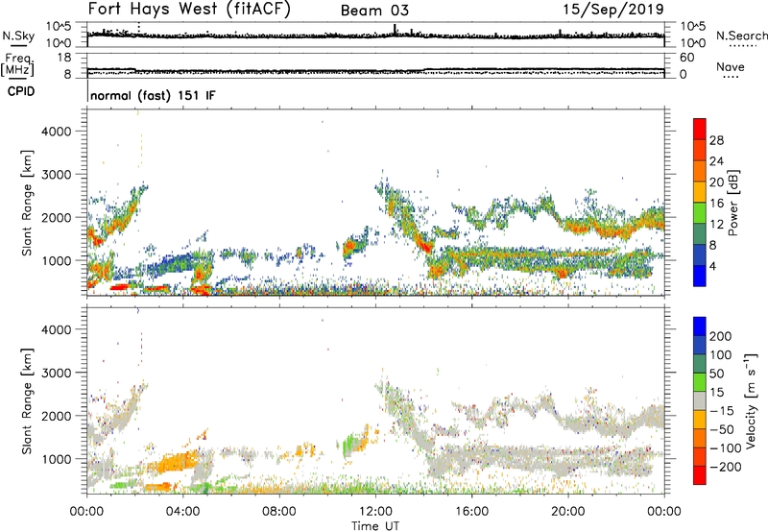
Task: Click the "normal (fast) 151 IF" text
Action: (x=153, y=96)
